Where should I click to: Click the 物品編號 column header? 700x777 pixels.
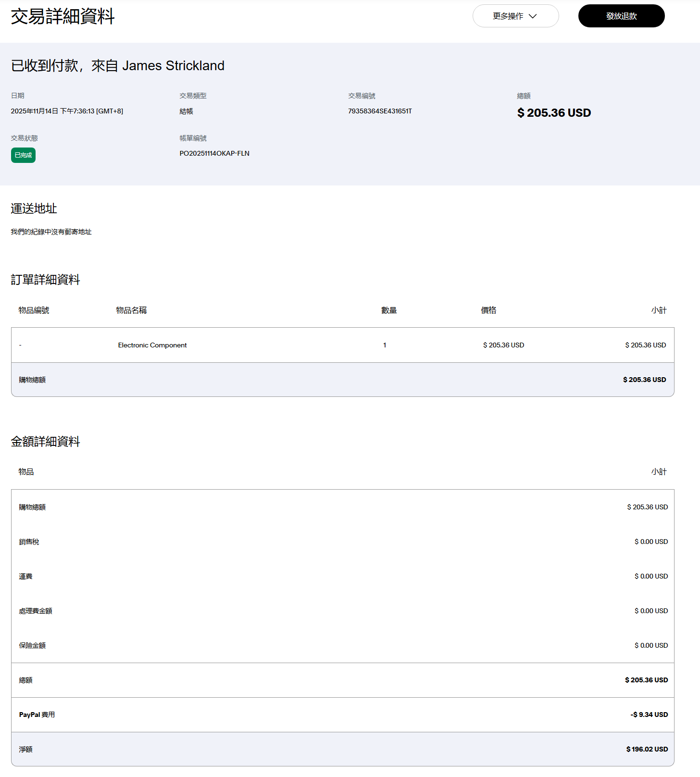34,310
